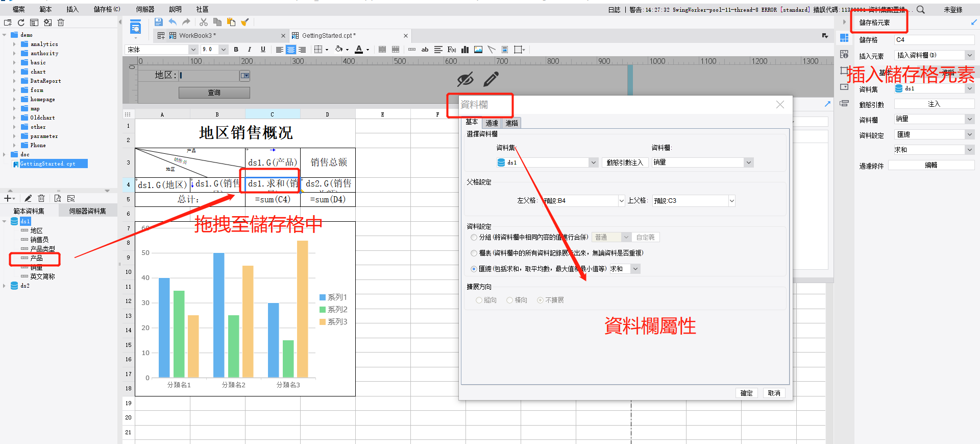Image resolution: width=980 pixels, height=444 pixels.
Task: Toggle Underline formatting
Action: [263, 50]
